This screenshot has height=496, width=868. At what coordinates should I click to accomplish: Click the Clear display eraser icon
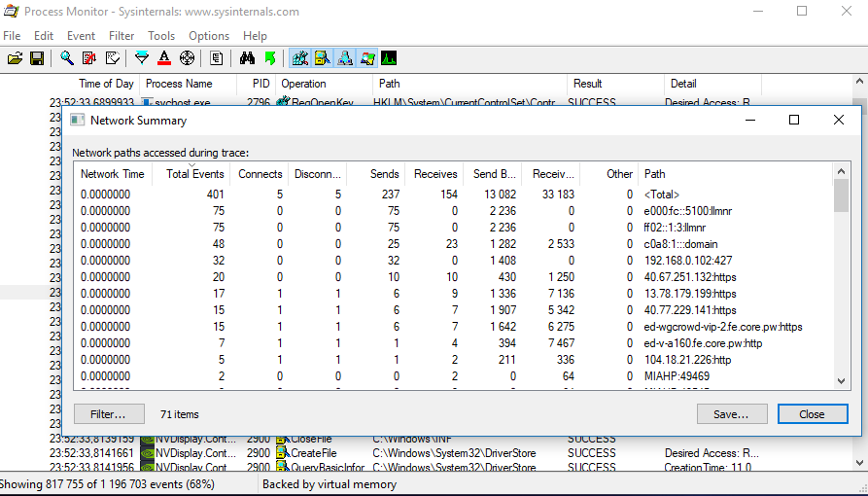113,58
